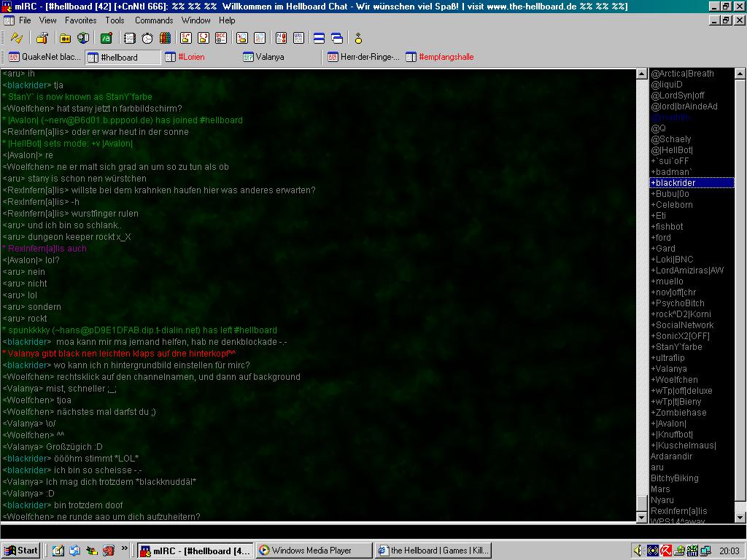The image size is (747, 560).
Task: Switch to the #Lorien channel window
Action: pyautogui.click(x=191, y=57)
